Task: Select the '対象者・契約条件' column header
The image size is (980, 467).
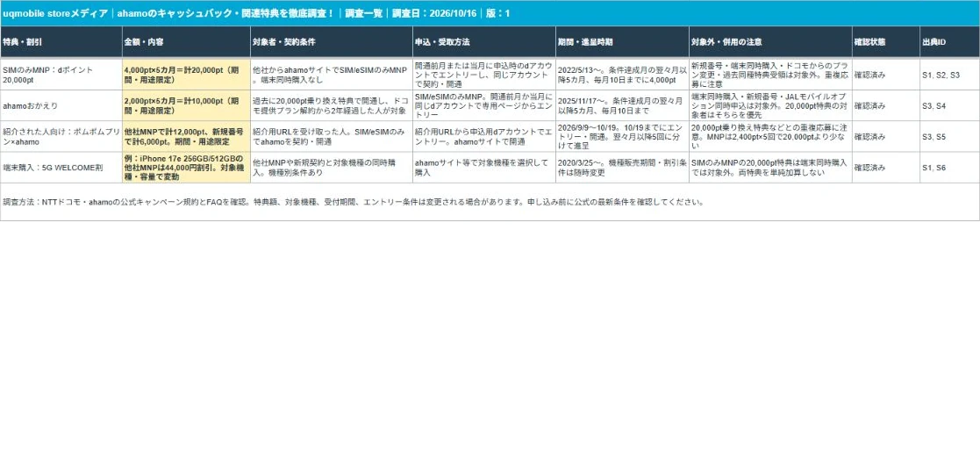Action: 332,42
